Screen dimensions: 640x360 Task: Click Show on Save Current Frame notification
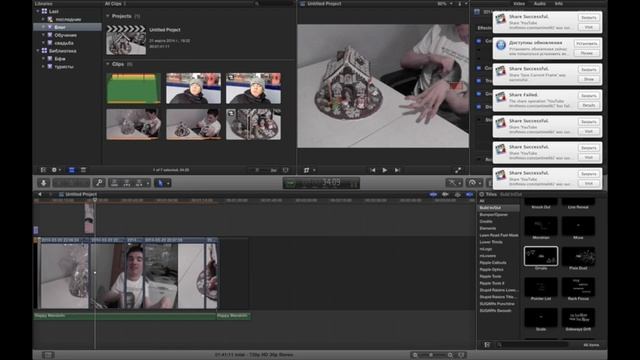pos(589,79)
